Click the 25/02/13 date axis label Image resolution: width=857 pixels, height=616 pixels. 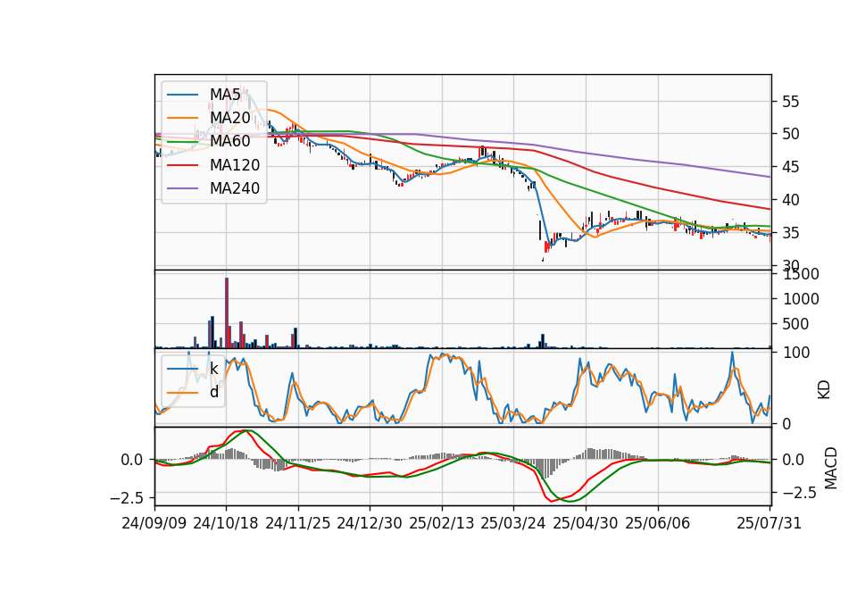[x=442, y=523]
